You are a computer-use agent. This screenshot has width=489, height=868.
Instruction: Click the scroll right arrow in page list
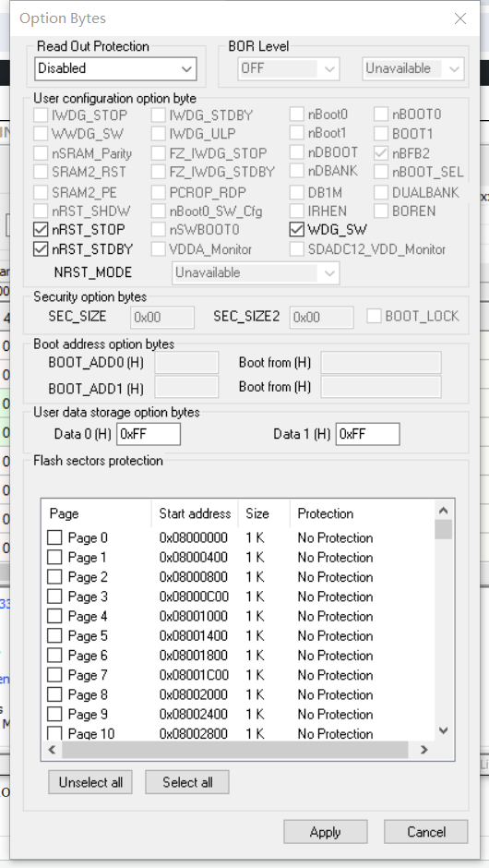tap(423, 750)
